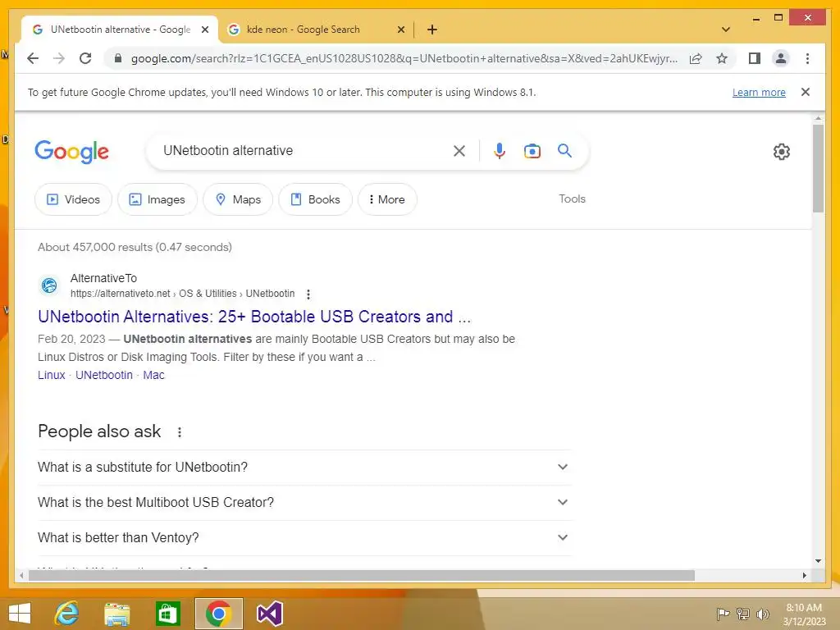Filter results by Maps
The height and width of the screenshot is (630, 840).
pos(238,199)
